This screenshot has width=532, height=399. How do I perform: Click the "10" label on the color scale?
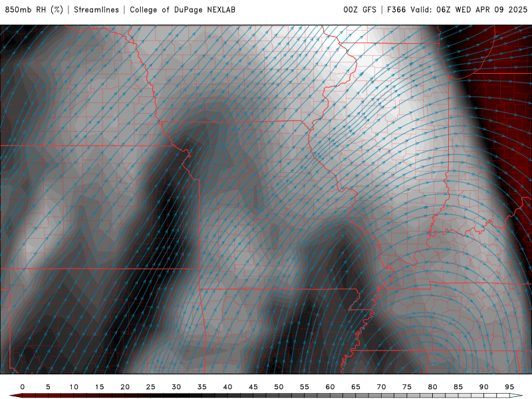[74, 387]
